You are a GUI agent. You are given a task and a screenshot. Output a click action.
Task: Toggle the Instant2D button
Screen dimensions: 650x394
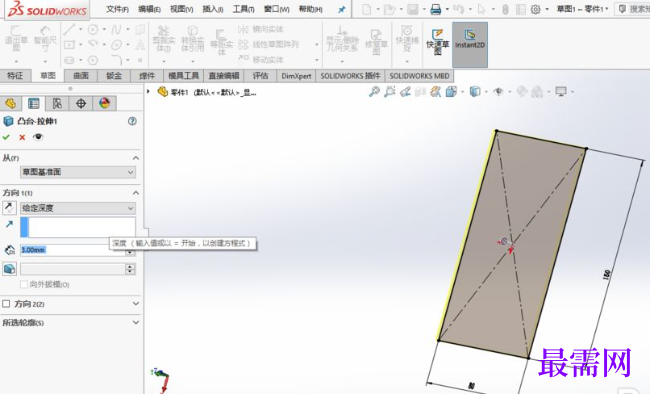coord(470,45)
